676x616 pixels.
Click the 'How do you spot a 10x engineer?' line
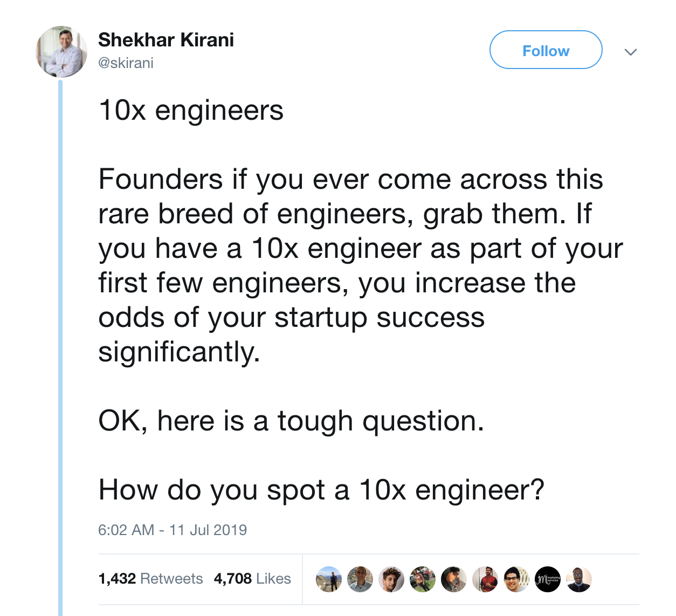tap(321, 491)
